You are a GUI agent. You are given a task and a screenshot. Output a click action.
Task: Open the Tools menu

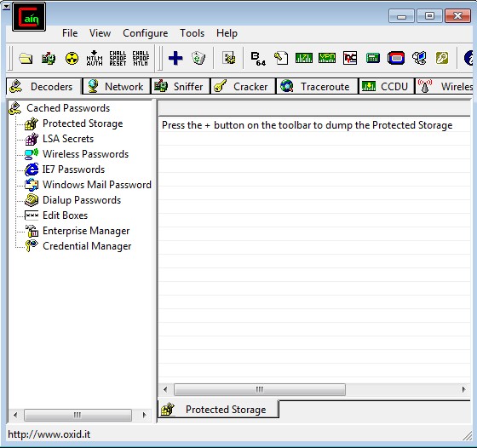tap(192, 33)
